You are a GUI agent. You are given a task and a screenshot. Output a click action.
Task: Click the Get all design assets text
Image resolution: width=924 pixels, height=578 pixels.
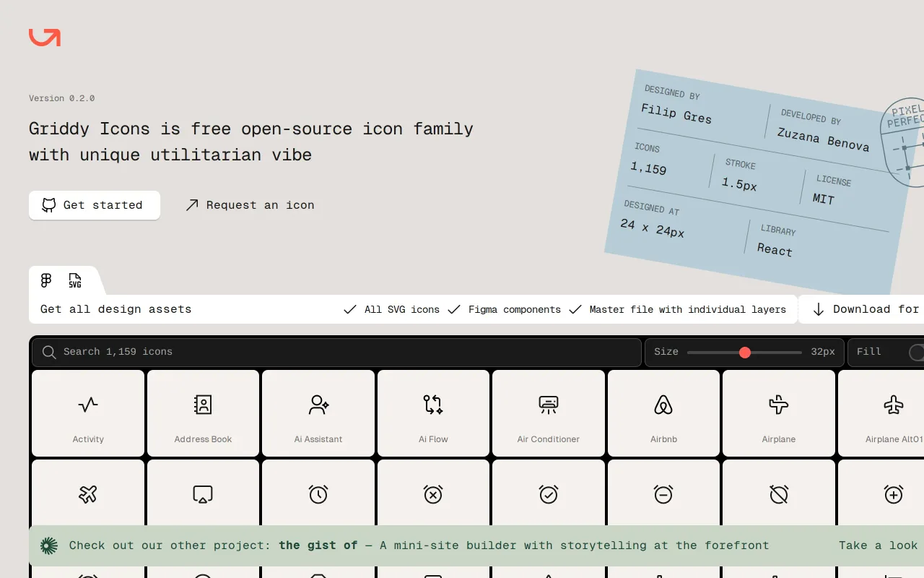point(116,309)
